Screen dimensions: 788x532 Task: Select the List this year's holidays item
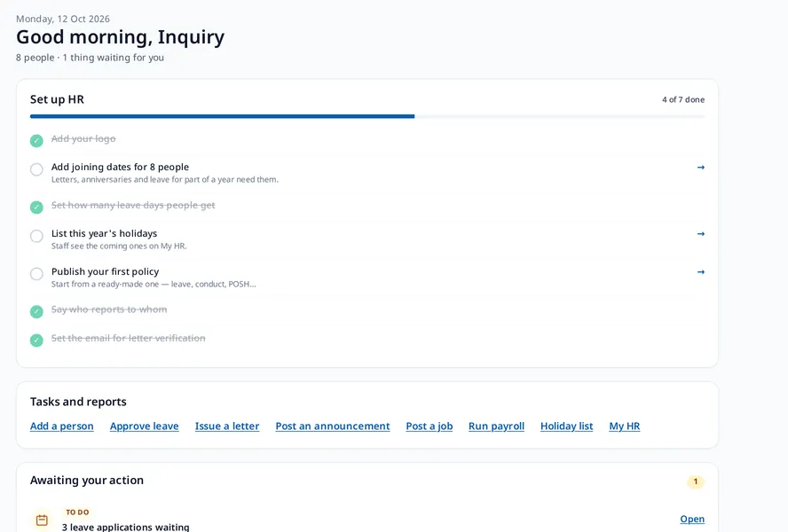point(367,239)
